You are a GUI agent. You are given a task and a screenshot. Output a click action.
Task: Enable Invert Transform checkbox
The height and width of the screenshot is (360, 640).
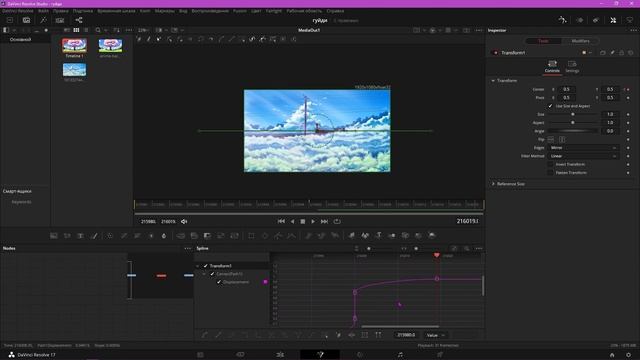click(550, 164)
